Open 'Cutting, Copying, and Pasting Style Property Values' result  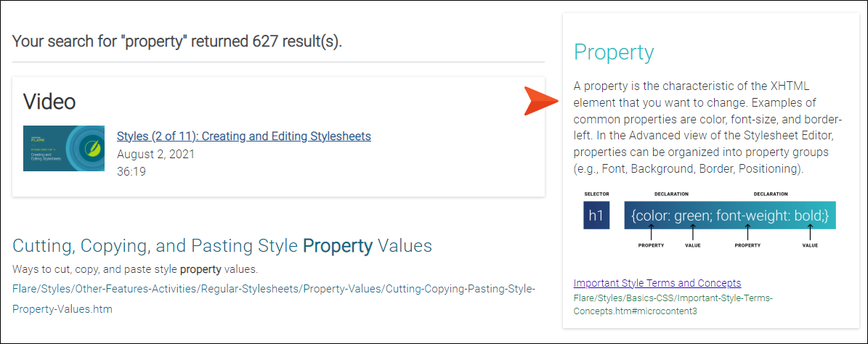click(222, 246)
